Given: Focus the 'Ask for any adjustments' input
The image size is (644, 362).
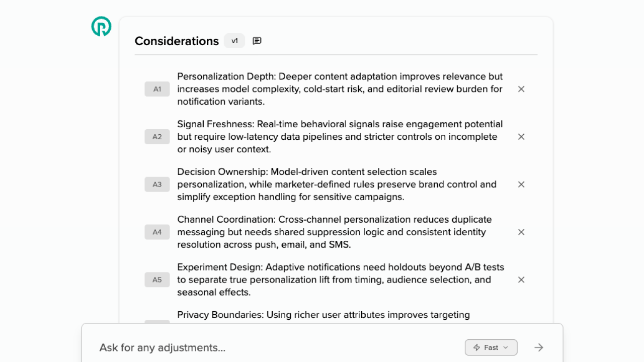Looking at the screenshot, I should click(277, 347).
